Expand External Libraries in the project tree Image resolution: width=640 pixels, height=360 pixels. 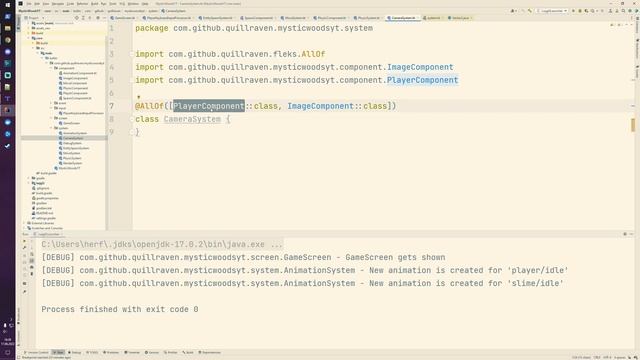[24, 223]
